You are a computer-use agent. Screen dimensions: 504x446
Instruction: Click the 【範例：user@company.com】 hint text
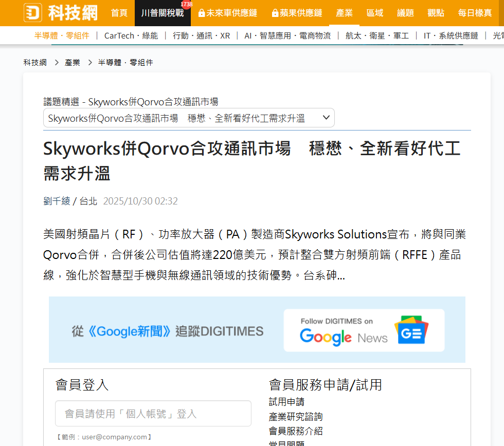(104, 437)
